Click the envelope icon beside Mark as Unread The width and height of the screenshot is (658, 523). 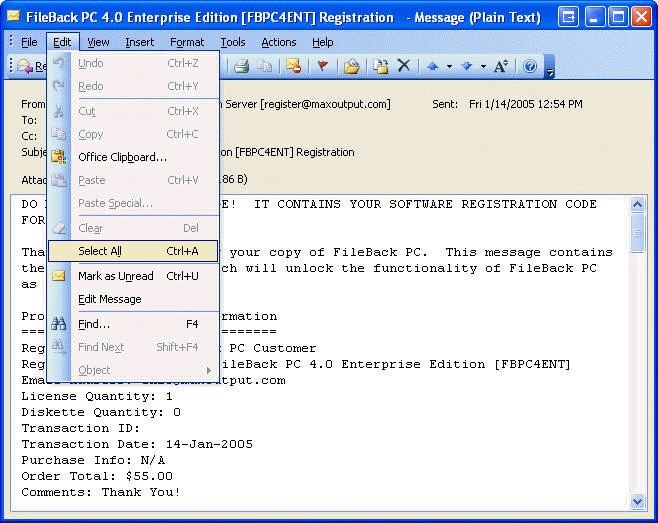tap(59, 276)
